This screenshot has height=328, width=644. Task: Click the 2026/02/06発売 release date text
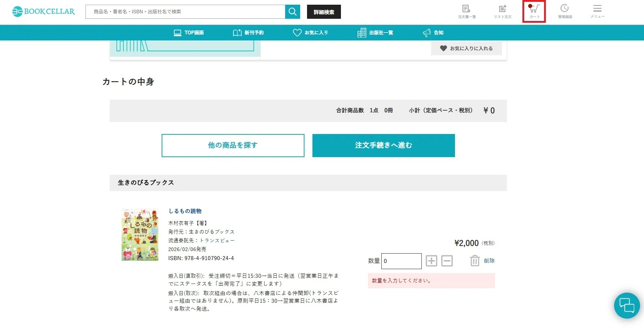(x=187, y=249)
